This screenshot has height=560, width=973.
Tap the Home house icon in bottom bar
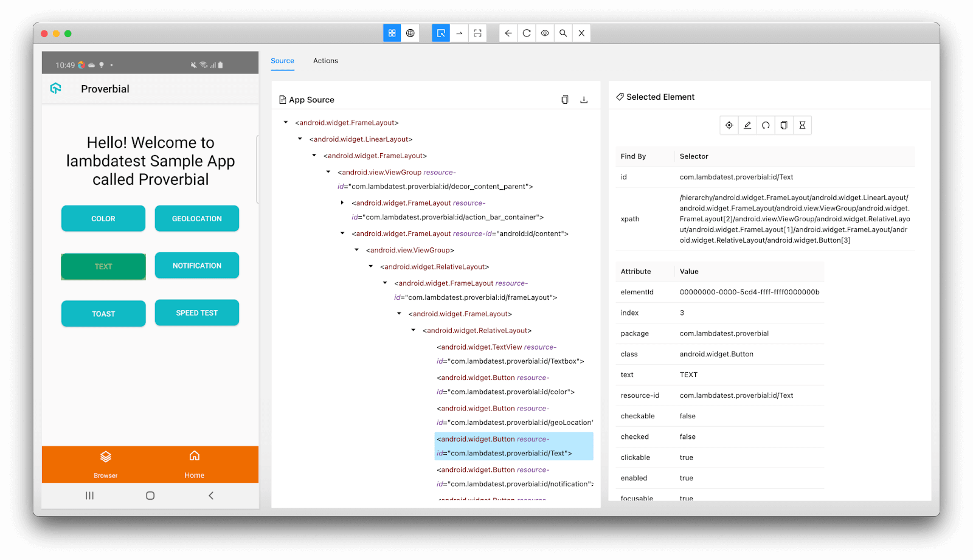(x=195, y=456)
